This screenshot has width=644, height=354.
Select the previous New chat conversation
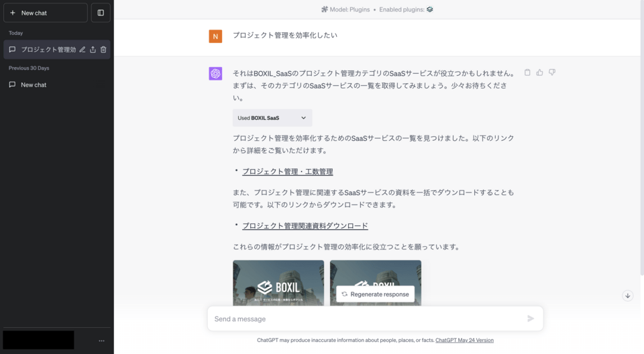coord(34,84)
